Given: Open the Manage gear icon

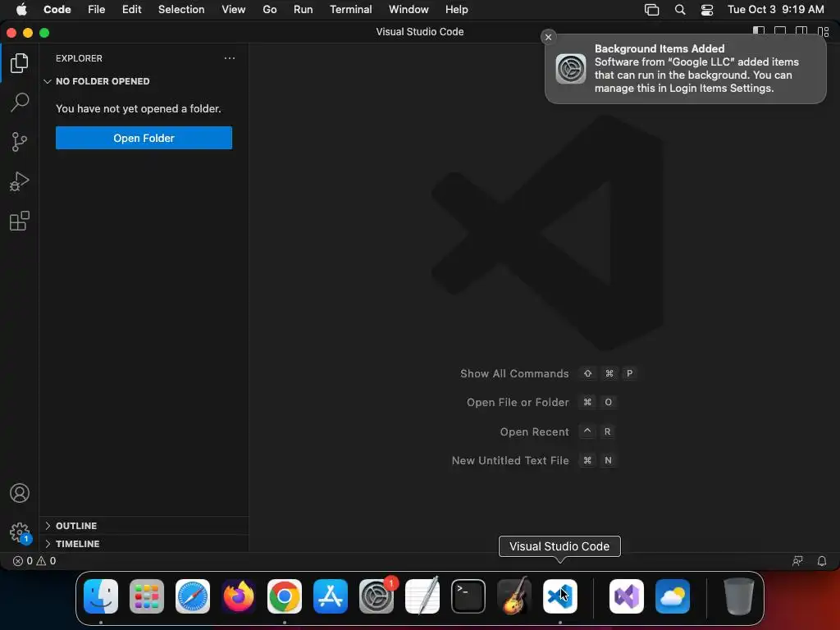Looking at the screenshot, I should click(20, 532).
